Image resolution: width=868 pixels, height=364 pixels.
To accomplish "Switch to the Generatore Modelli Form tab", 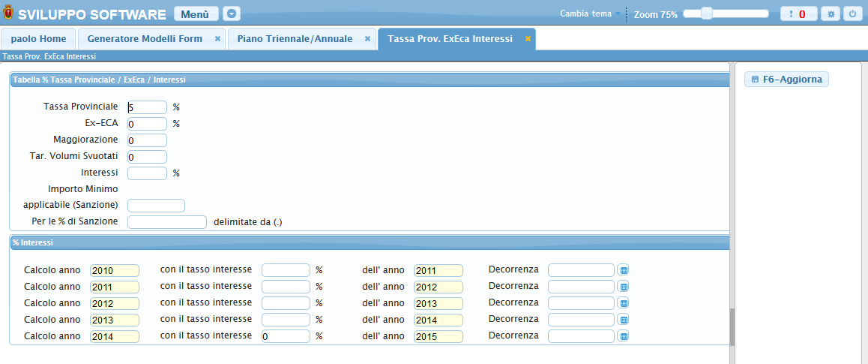I will coord(145,39).
